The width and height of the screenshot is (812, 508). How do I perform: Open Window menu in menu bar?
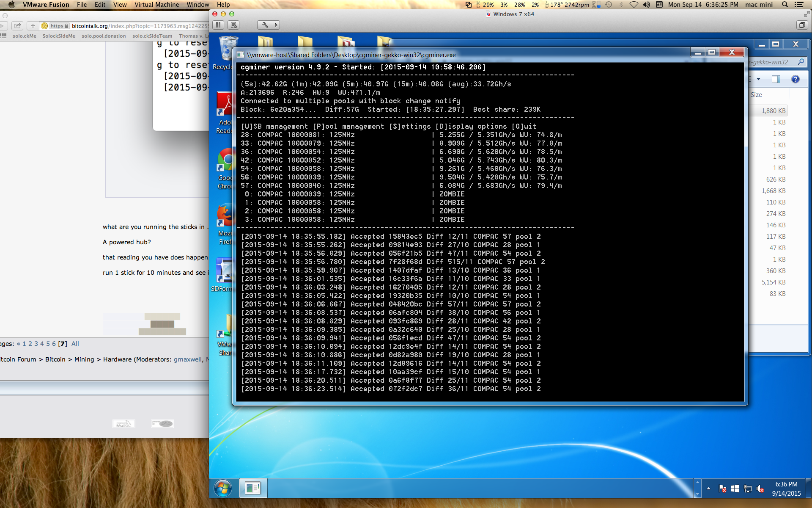click(198, 5)
